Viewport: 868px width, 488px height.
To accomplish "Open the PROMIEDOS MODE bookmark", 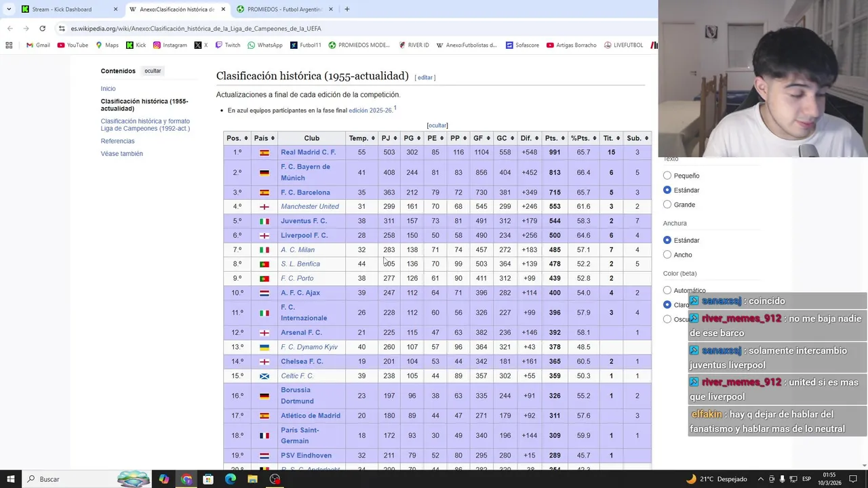I will coord(359,45).
